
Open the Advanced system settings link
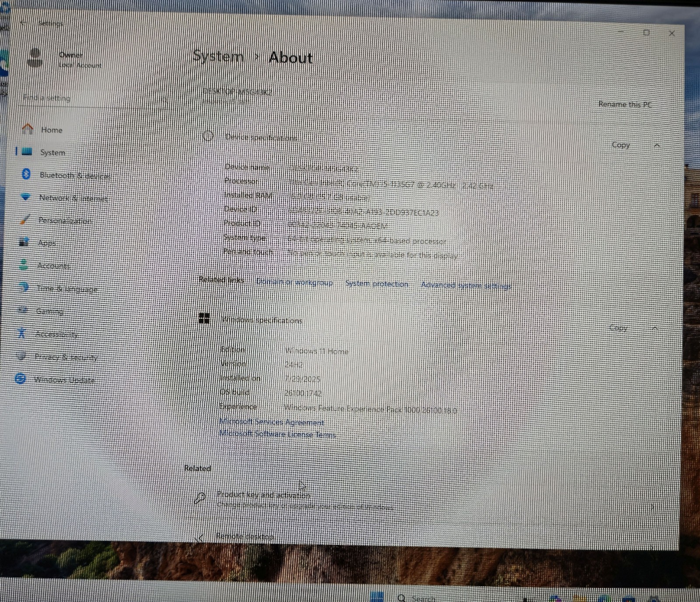point(466,285)
